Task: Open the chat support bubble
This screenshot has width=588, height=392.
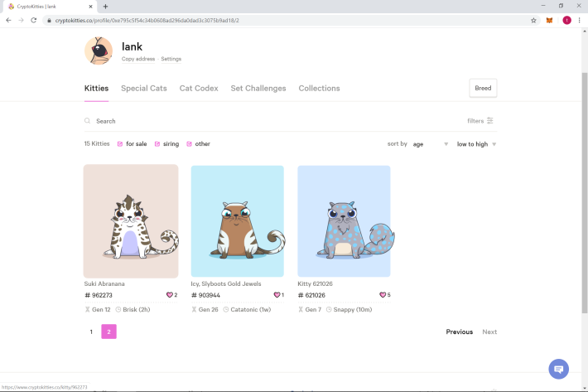Action: point(558,369)
